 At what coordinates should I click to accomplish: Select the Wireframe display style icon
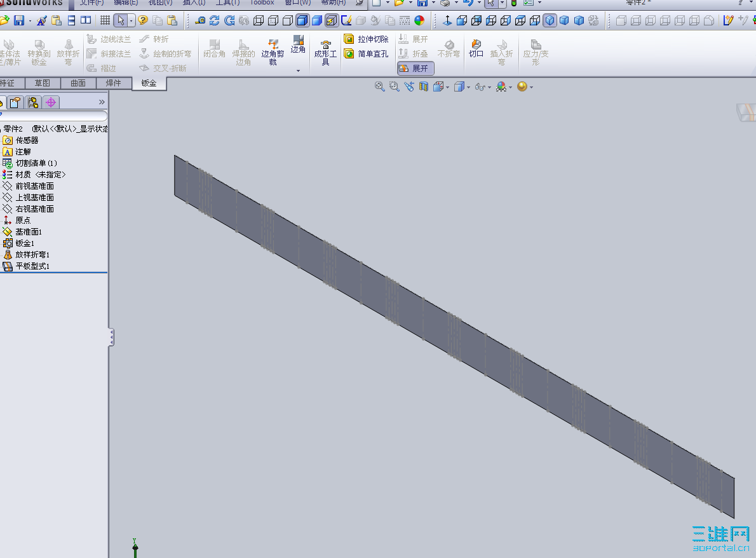pyautogui.click(x=259, y=20)
